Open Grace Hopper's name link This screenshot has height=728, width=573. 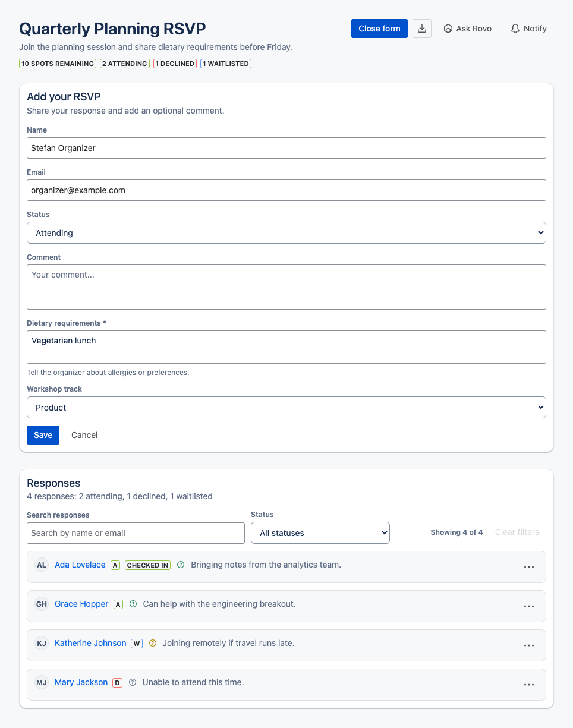[x=81, y=604]
